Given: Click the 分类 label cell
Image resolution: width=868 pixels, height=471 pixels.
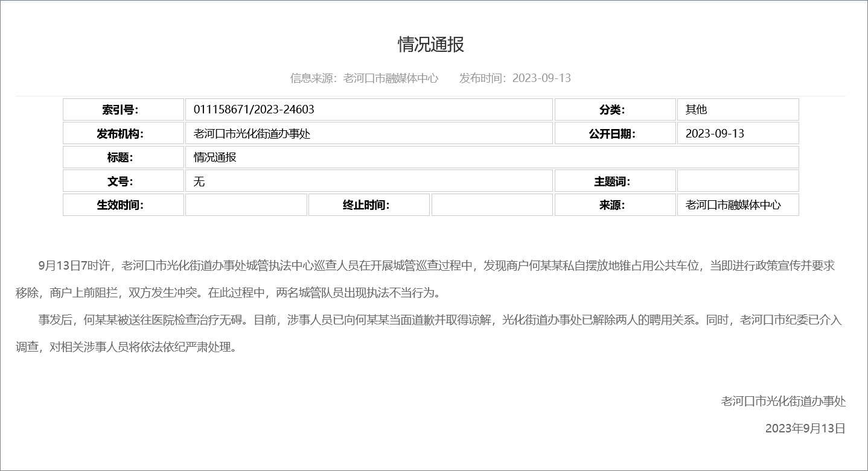Looking at the screenshot, I should point(615,109).
